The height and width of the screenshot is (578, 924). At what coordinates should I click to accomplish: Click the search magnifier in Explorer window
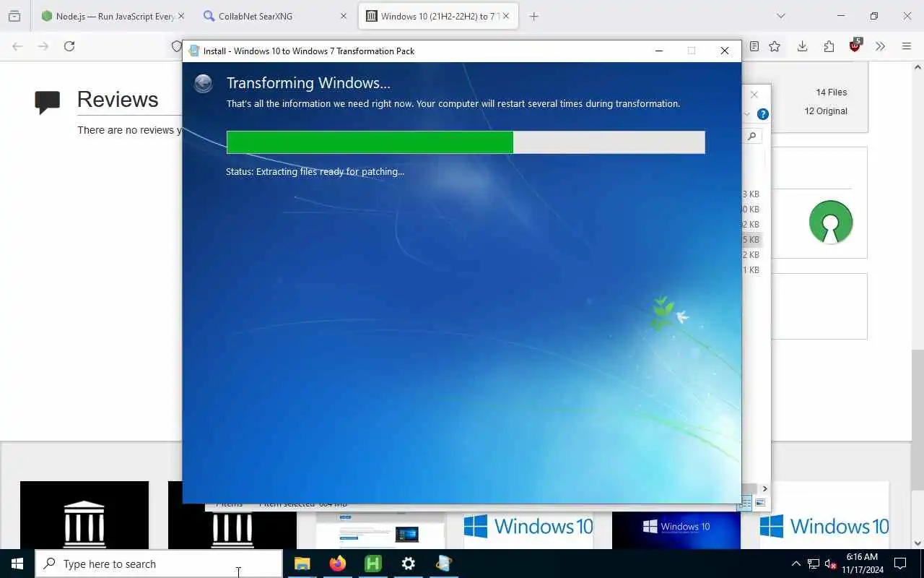752,136
